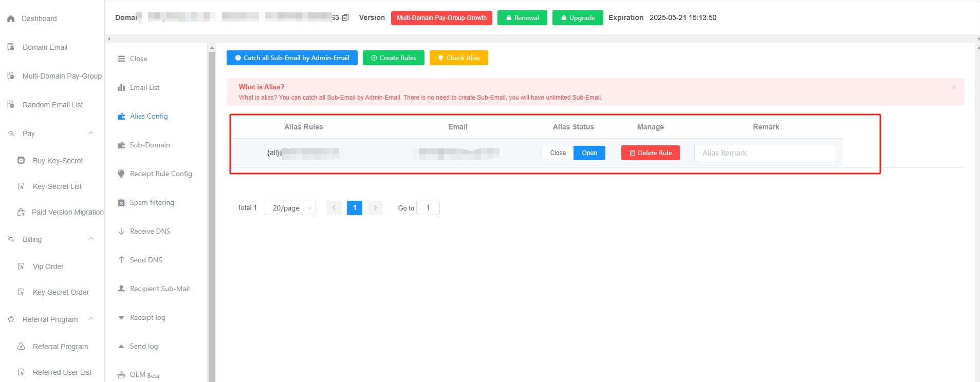Click the Key-Secret List icon
The height and width of the screenshot is (382, 980).
[21, 186]
